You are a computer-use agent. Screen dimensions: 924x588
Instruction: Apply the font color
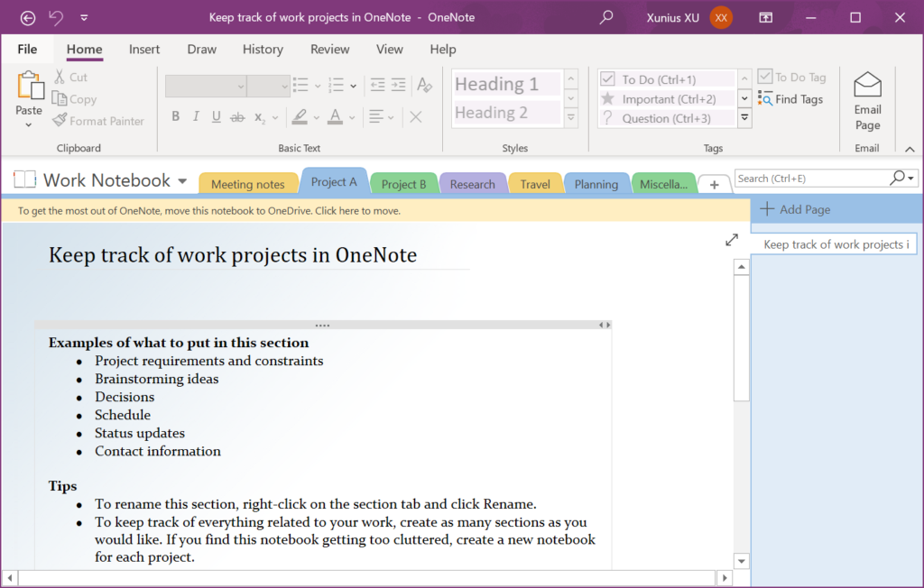coord(336,116)
